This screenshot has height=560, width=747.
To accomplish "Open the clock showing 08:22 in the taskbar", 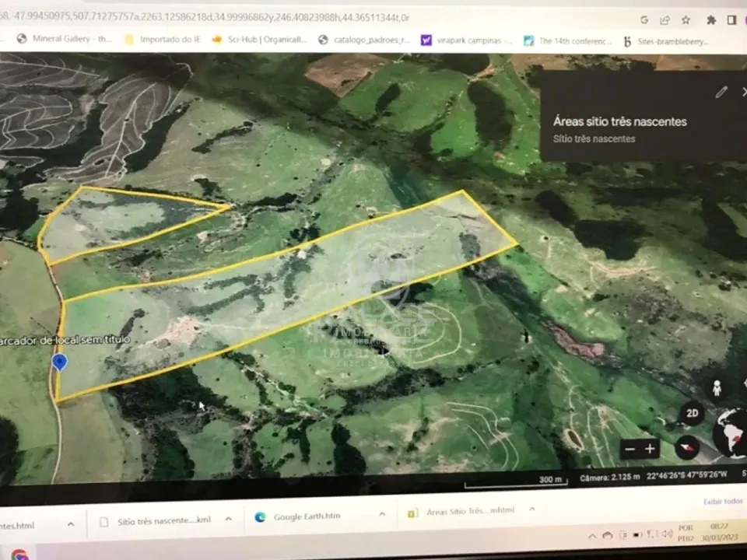I will pyautogui.click(x=719, y=532).
